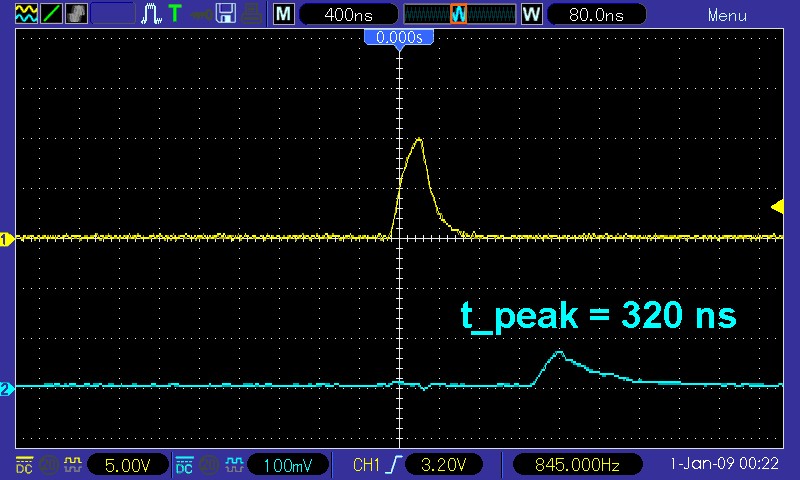
Task: Click the rising edge trigger slope icon
Action: pyautogui.click(x=394, y=464)
